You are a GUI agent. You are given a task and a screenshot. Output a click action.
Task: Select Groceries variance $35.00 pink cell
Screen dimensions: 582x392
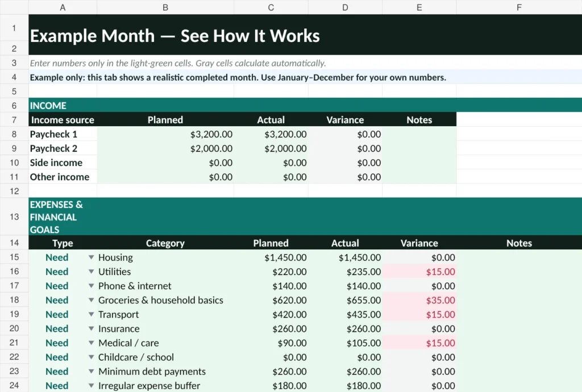point(419,299)
